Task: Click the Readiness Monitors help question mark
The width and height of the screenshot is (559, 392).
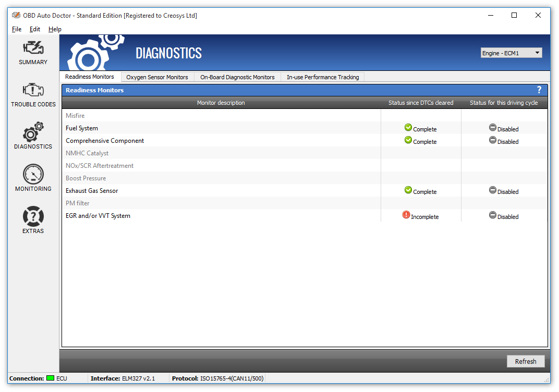Action: point(539,90)
